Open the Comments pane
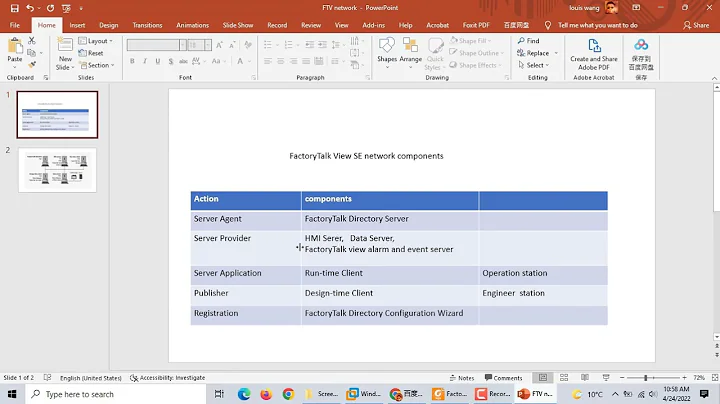Image resolution: width=720 pixels, height=404 pixels. (x=503, y=378)
